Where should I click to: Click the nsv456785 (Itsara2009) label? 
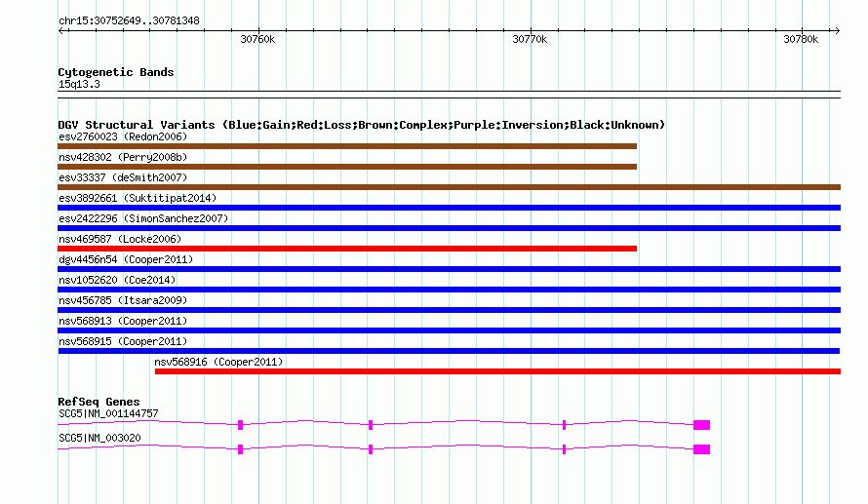123,300
